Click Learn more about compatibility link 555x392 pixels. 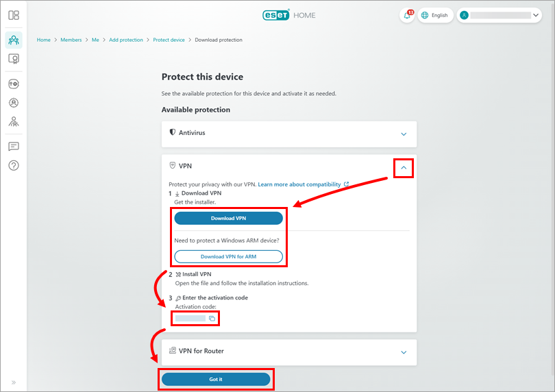[299, 184]
